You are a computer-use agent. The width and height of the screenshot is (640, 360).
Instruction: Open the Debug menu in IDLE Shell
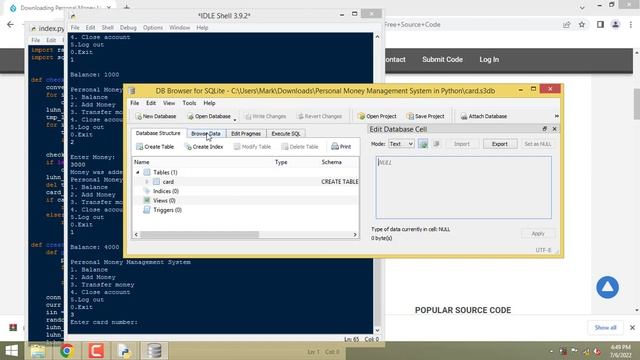[128, 28]
